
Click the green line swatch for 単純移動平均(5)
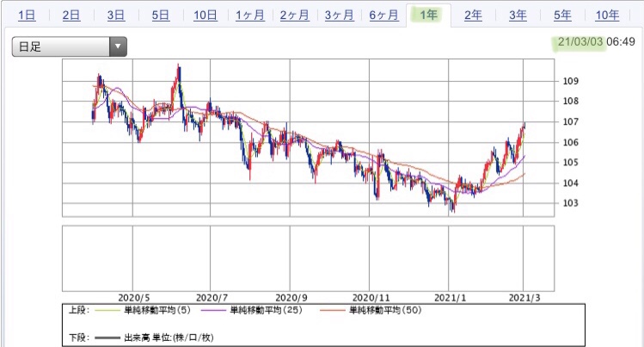click(x=107, y=311)
